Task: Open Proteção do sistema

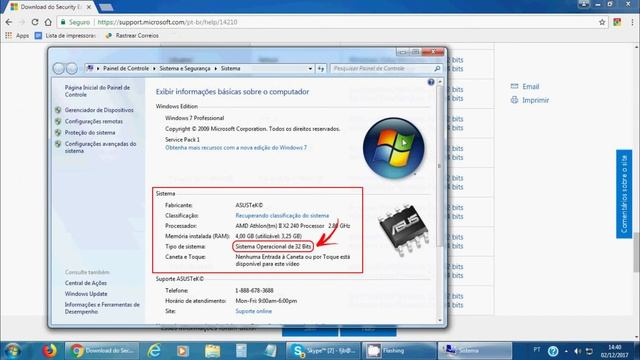Action: point(90,133)
